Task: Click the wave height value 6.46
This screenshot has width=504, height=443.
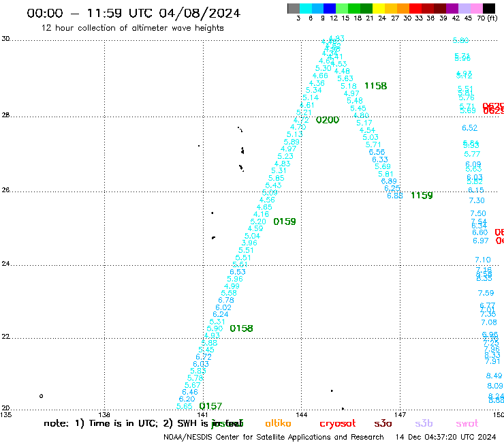Action: click(190, 392)
